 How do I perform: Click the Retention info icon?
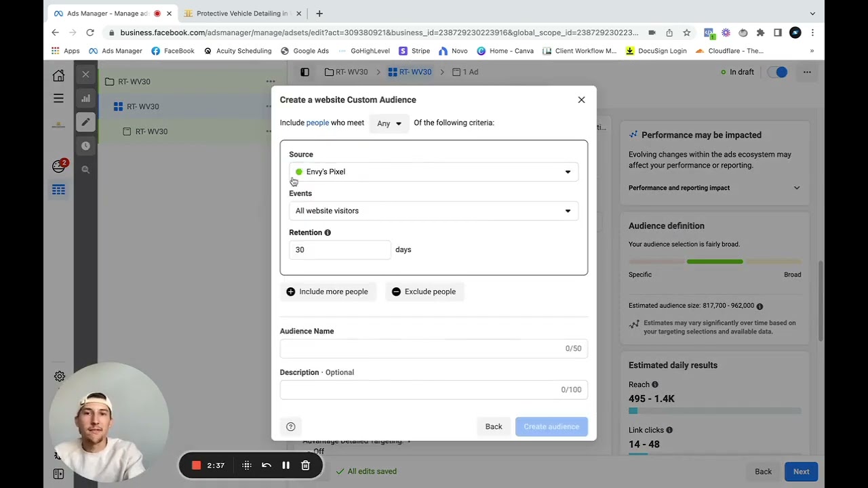click(328, 232)
